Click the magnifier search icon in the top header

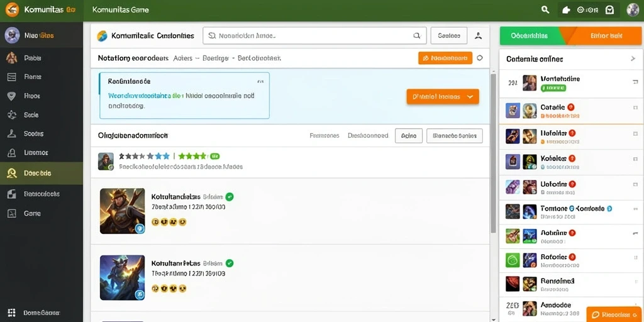coord(545,10)
